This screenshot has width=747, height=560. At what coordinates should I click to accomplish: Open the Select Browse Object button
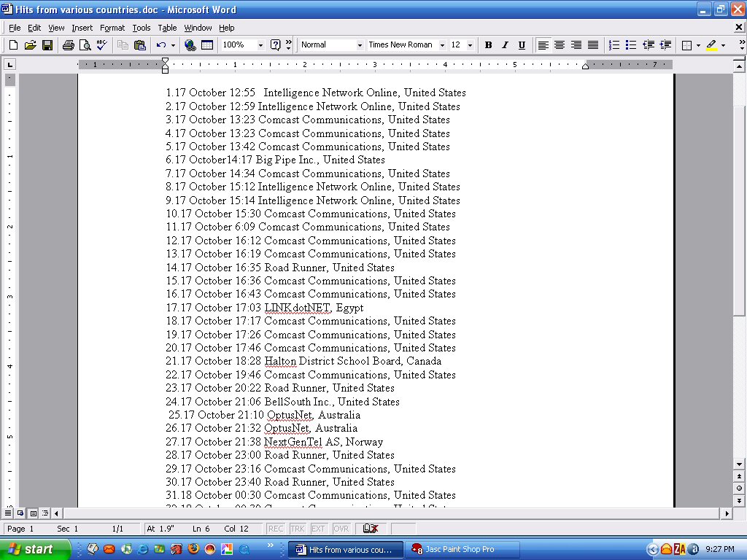coord(739,488)
